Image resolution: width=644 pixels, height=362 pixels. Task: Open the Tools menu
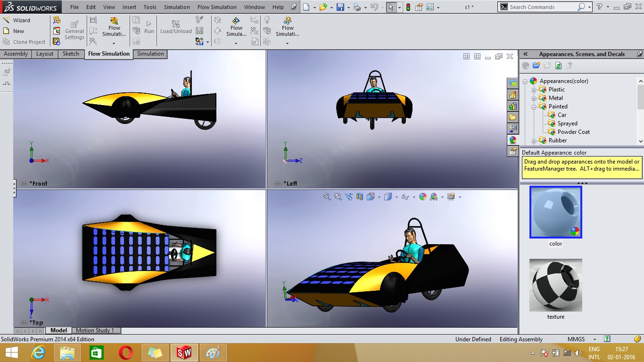(x=150, y=7)
